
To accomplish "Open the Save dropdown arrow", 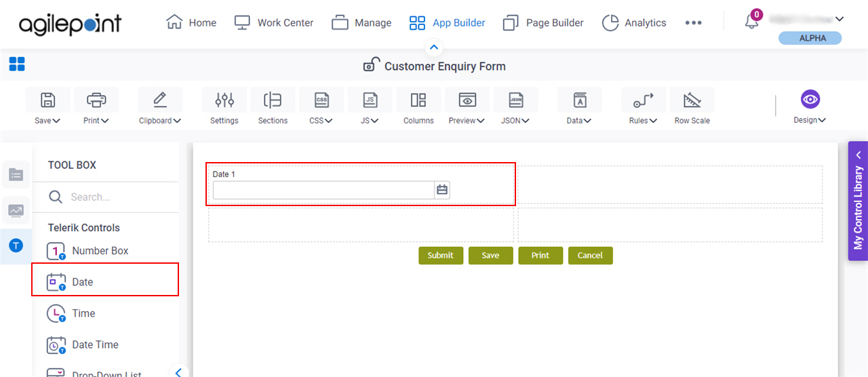I will point(56,121).
